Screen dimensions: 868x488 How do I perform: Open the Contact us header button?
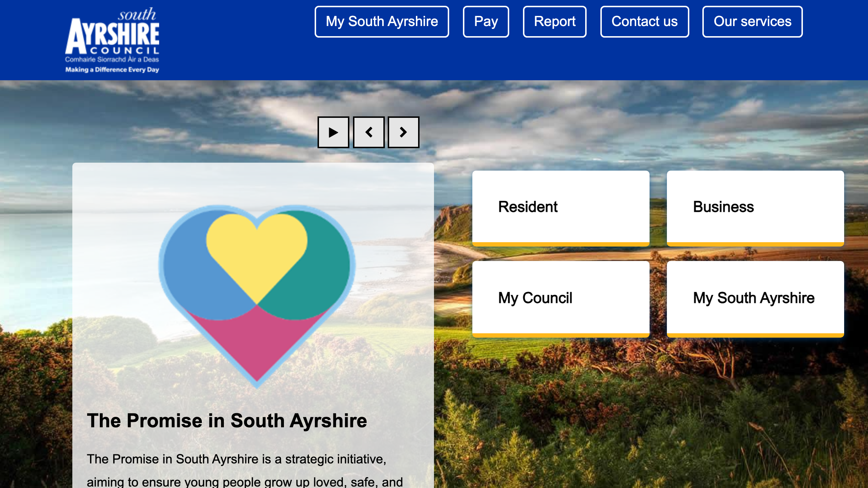[x=644, y=22]
